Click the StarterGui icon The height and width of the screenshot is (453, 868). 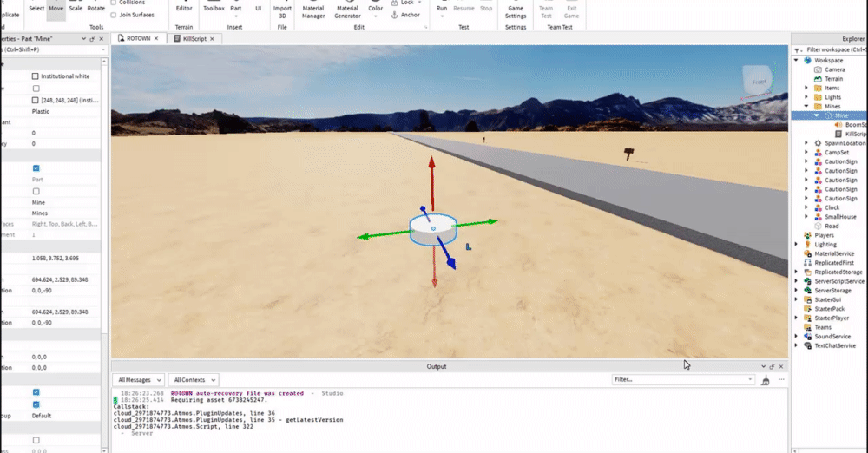(807, 299)
